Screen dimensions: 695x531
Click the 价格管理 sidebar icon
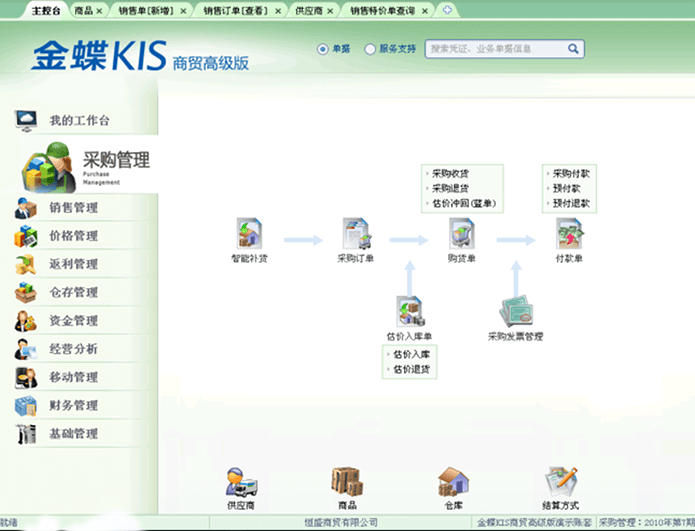25,236
